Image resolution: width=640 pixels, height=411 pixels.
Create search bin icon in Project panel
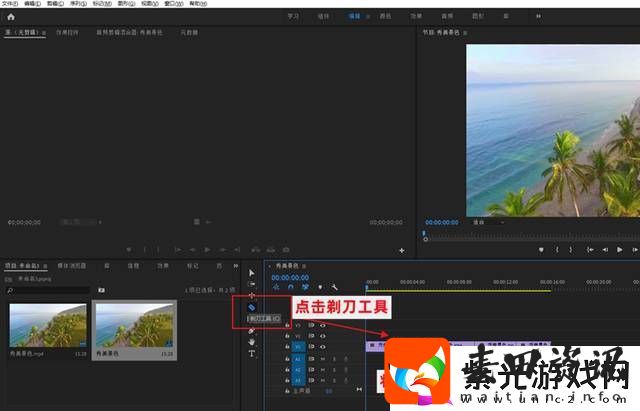click(101, 290)
